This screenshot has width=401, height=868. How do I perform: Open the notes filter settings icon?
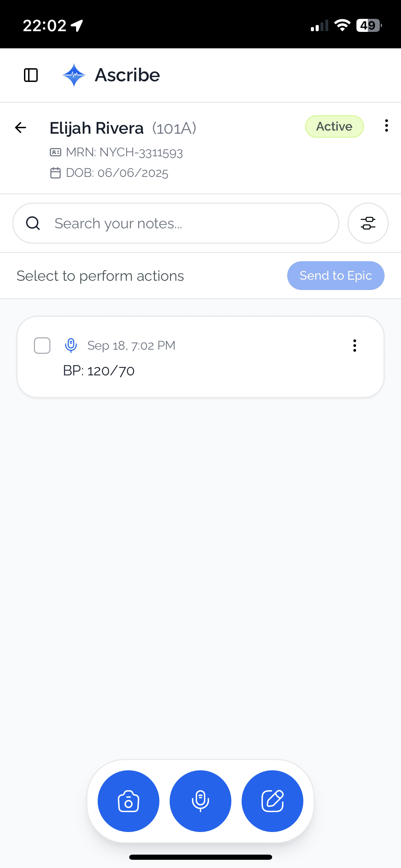pos(368,223)
